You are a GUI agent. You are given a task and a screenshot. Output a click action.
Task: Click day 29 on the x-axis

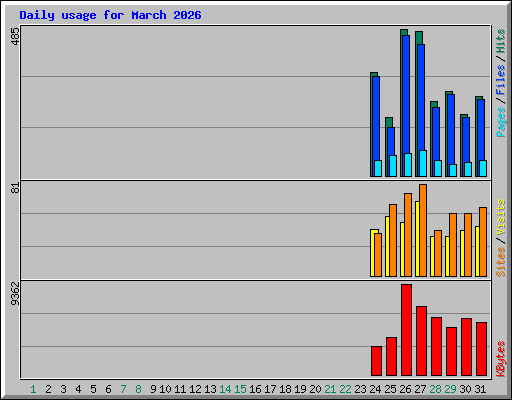(x=450, y=389)
